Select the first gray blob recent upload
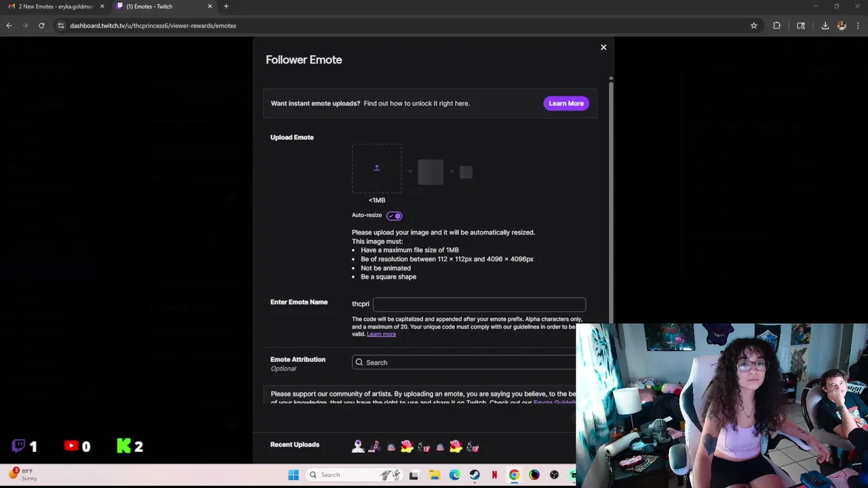 click(391, 447)
